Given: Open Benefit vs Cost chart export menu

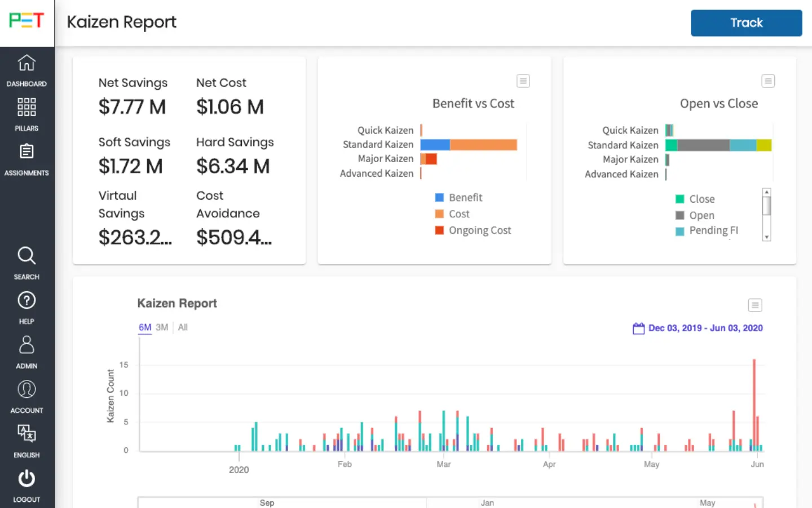Looking at the screenshot, I should (523, 81).
